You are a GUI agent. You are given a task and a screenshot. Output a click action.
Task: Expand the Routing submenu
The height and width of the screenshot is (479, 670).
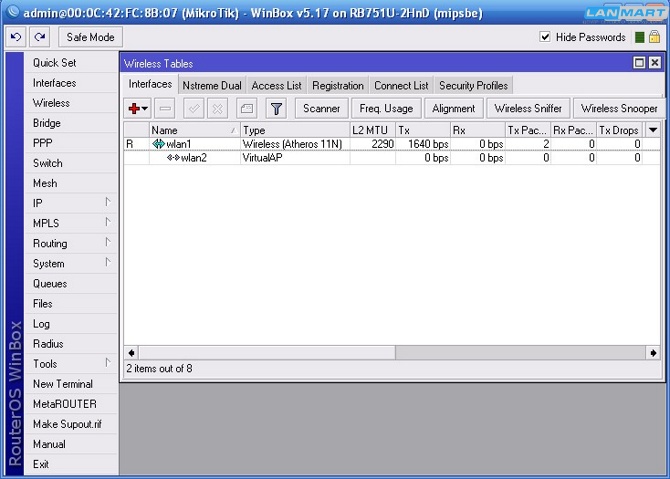click(108, 242)
